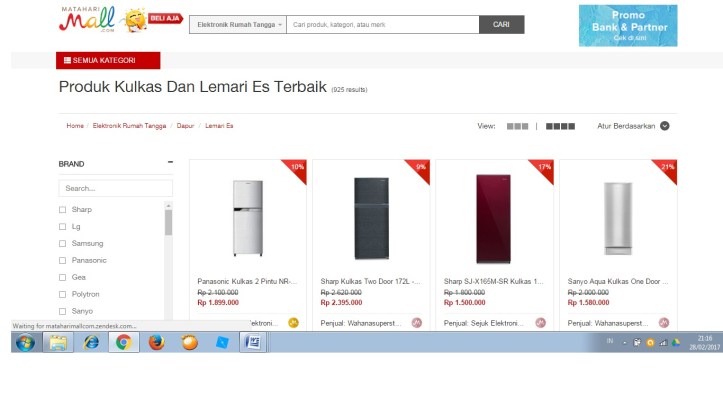
Task: Open Microsoft Word taskbar icon
Action: click(x=253, y=342)
